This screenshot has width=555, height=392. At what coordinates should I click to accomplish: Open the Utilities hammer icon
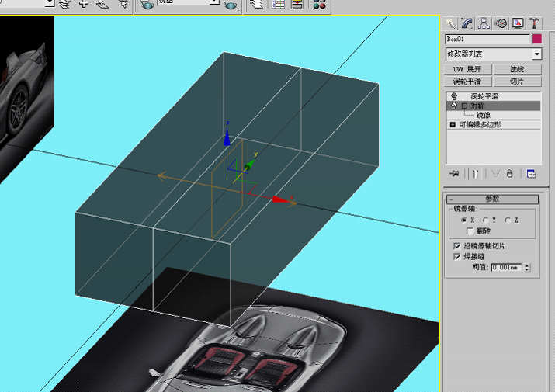point(535,23)
